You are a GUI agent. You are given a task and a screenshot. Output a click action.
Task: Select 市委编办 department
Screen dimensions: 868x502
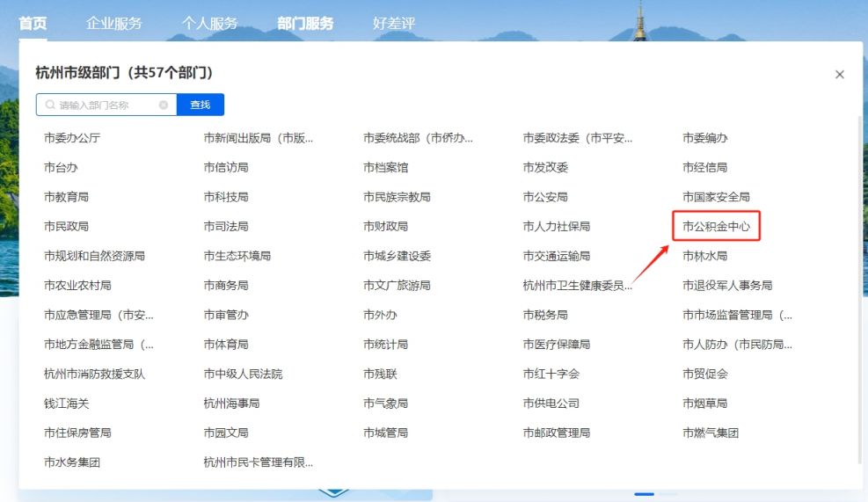pyautogui.click(x=704, y=138)
